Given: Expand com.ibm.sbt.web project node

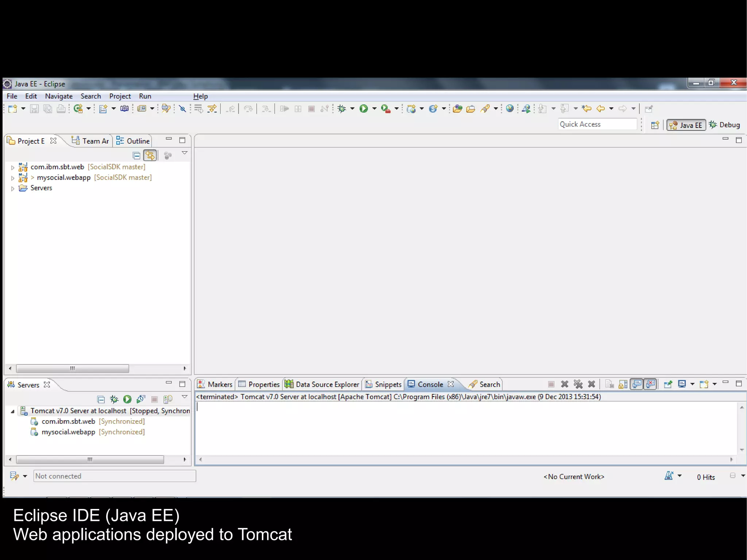Looking at the screenshot, I should pos(13,167).
